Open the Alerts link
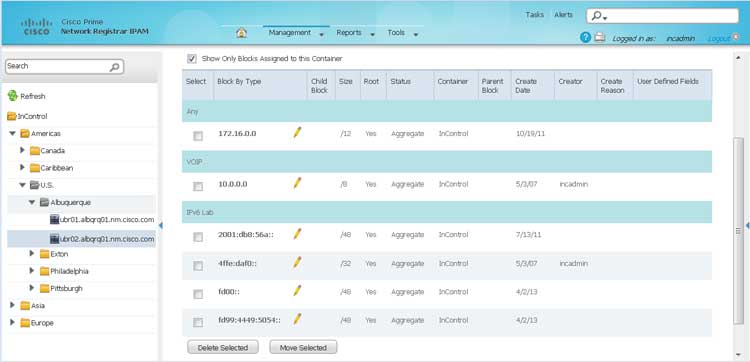 (x=563, y=14)
